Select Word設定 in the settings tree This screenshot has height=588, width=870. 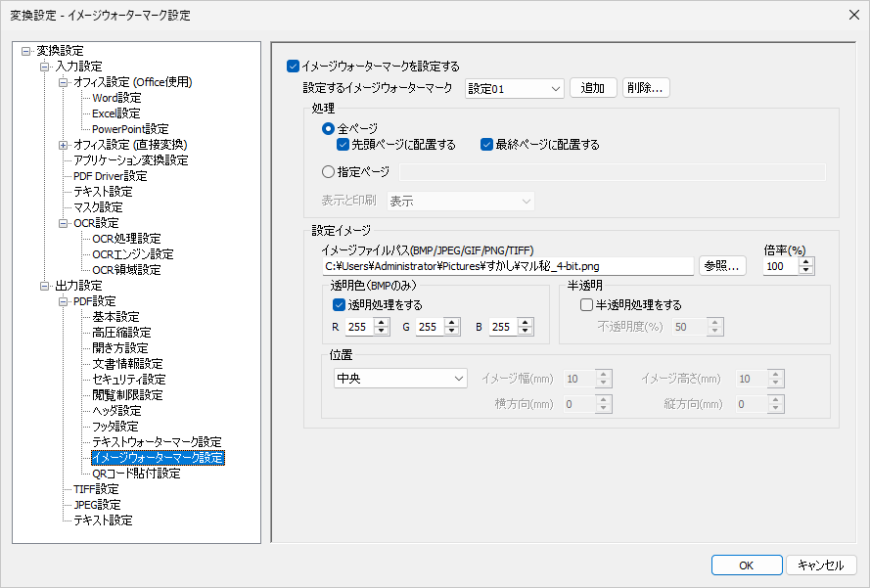click(115, 98)
